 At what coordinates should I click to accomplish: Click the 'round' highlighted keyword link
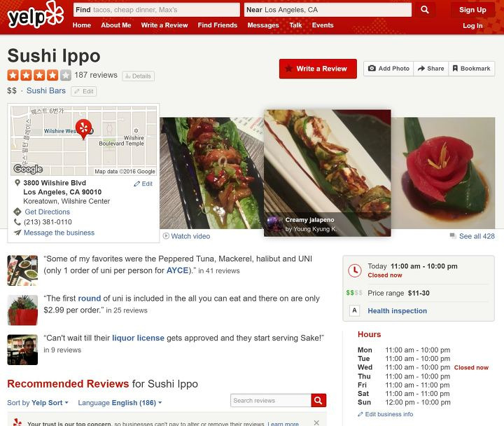(90, 298)
